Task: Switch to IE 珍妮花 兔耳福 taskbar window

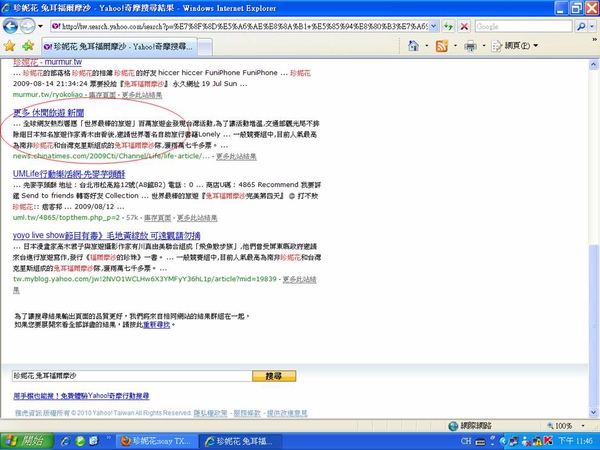Action: [241, 441]
